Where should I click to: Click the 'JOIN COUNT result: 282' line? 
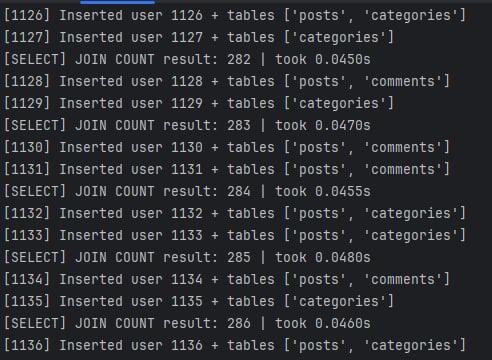point(187,60)
